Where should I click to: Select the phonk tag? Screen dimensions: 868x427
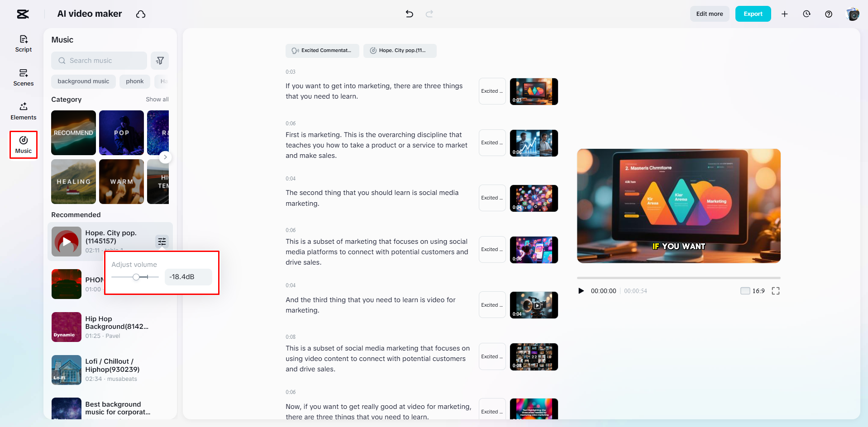[135, 81]
